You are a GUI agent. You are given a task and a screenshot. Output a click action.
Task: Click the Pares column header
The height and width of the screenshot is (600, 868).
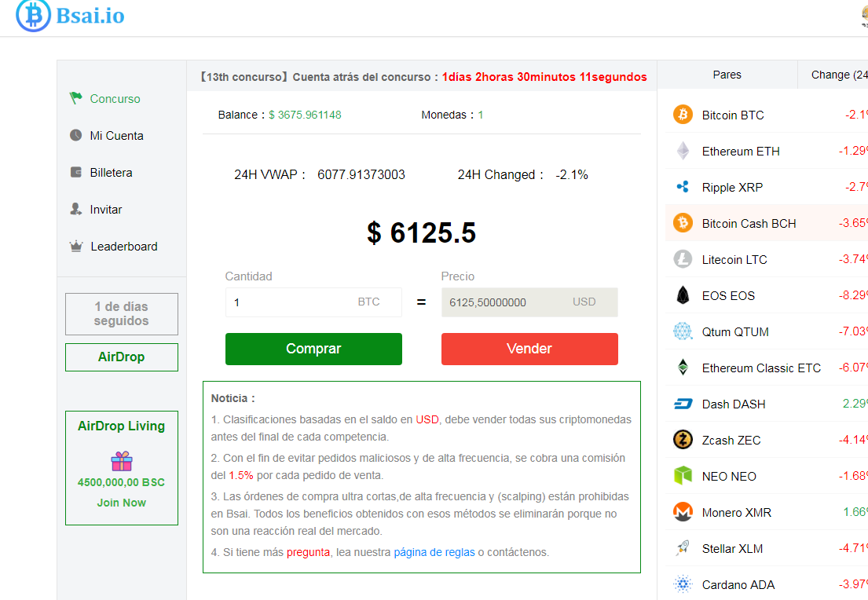727,75
